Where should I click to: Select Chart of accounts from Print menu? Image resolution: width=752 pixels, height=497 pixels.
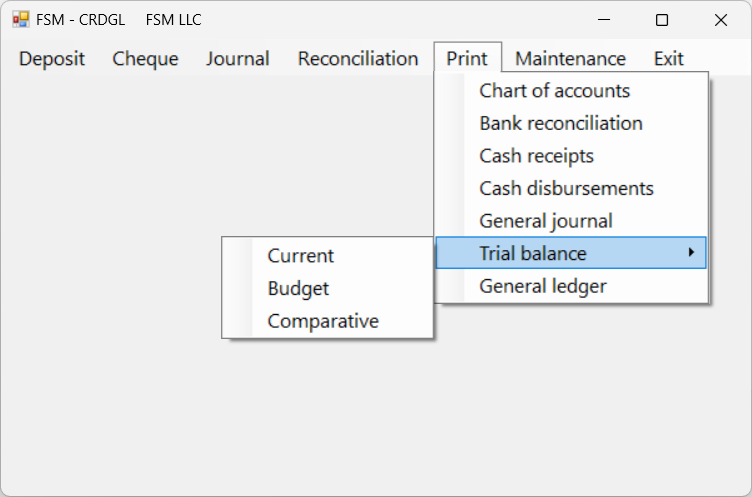point(554,91)
